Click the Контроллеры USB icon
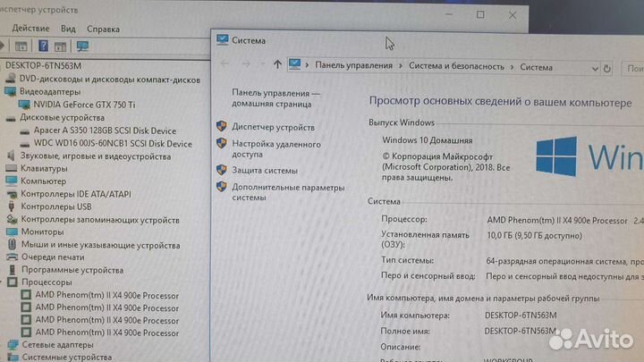The width and height of the screenshot is (644, 362). (x=12, y=206)
